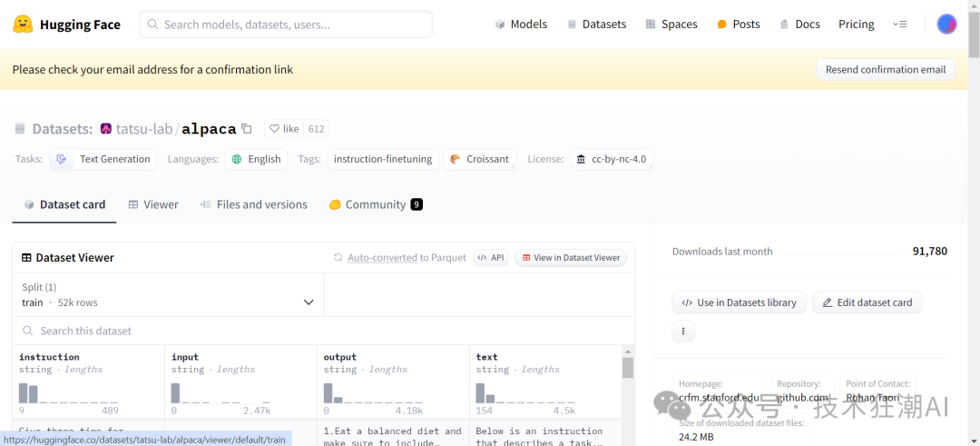Click the Text Generation task tag
Viewport: 980px width, 446px height.
click(x=103, y=159)
